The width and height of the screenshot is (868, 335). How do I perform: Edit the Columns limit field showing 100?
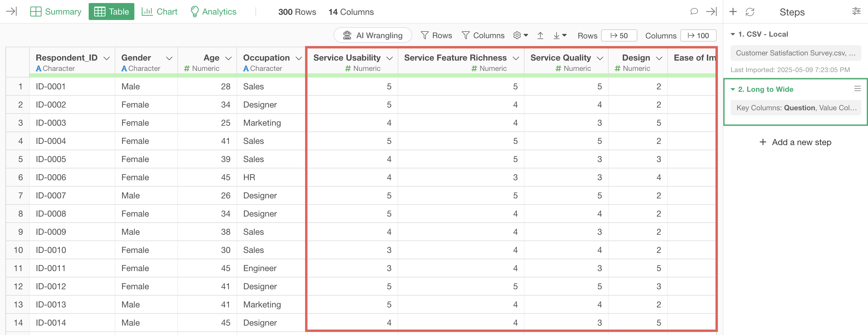tap(698, 35)
